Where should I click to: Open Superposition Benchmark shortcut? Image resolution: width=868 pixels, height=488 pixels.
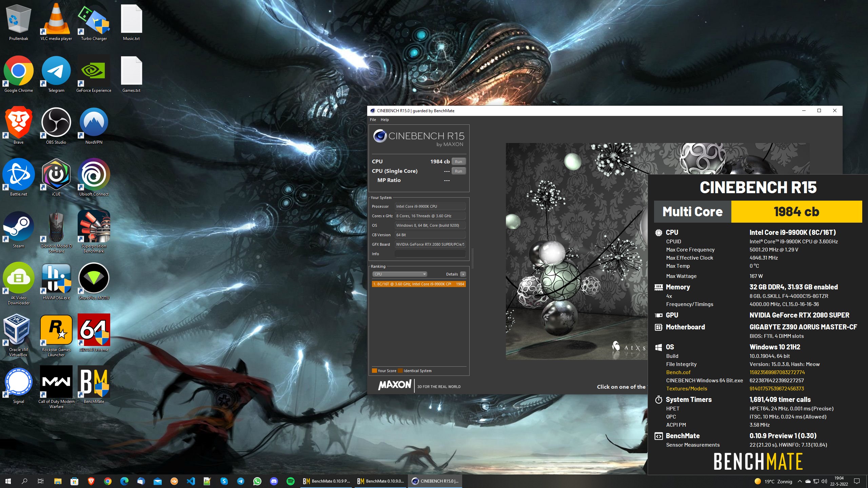94,232
